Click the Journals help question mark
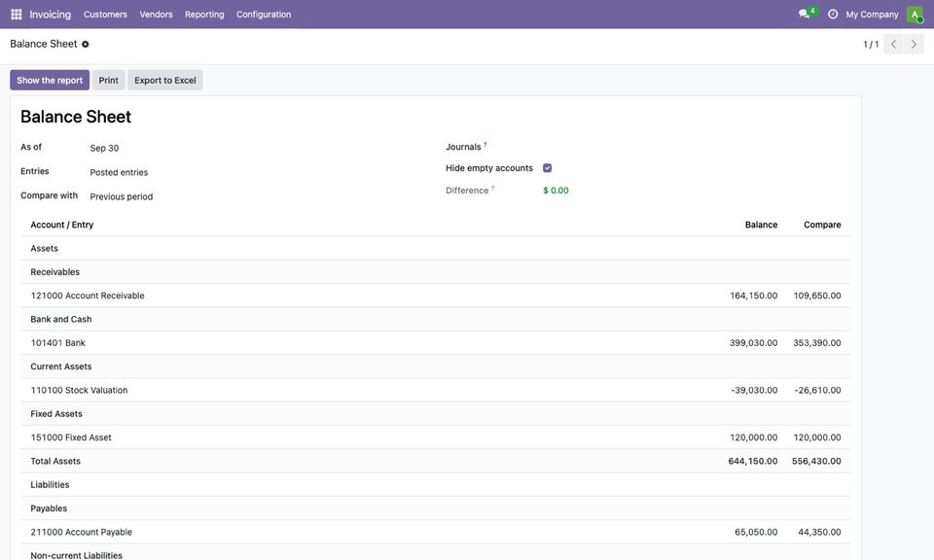The width and height of the screenshot is (934, 560). coord(485,144)
